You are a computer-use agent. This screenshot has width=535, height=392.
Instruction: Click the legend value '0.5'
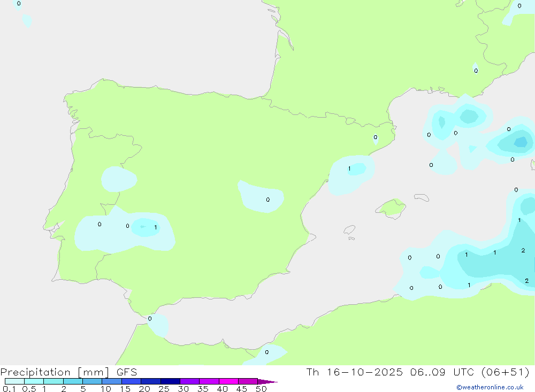[29, 389]
